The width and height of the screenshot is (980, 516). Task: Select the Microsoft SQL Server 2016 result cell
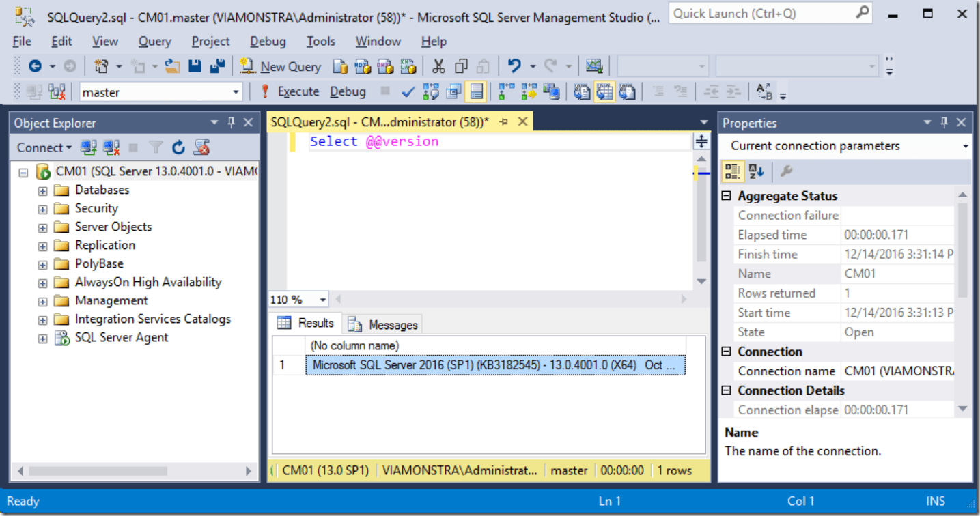point(495,365)
